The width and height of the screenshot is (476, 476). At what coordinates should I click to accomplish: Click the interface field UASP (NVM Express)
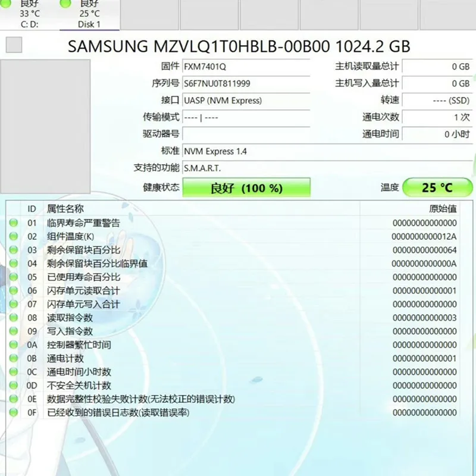[246, 101]
